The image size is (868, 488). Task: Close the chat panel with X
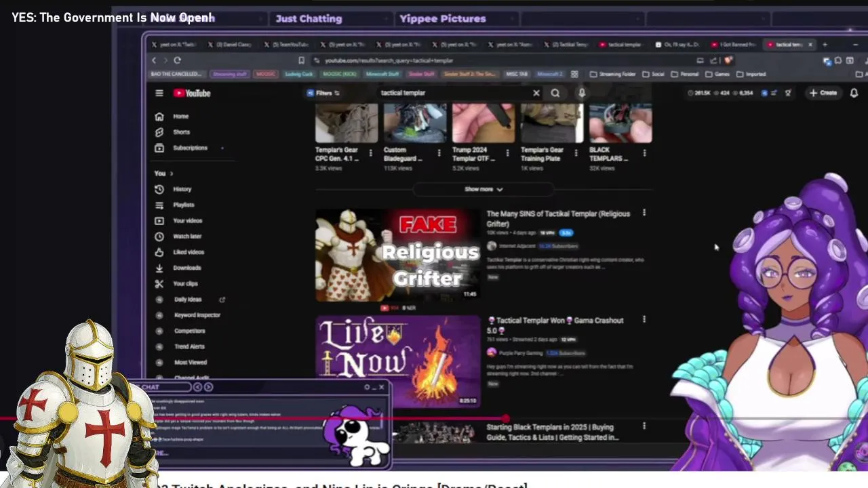[381, 388]
